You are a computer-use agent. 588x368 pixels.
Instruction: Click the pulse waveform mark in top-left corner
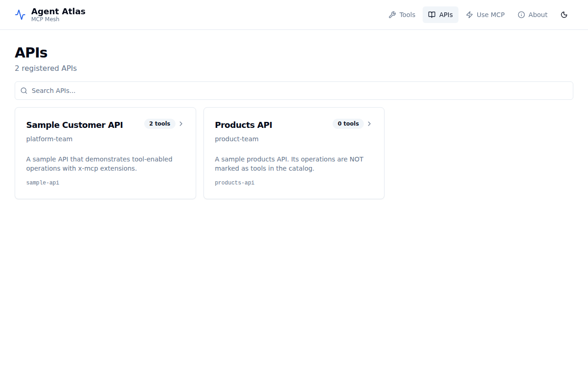coord(20,14)
